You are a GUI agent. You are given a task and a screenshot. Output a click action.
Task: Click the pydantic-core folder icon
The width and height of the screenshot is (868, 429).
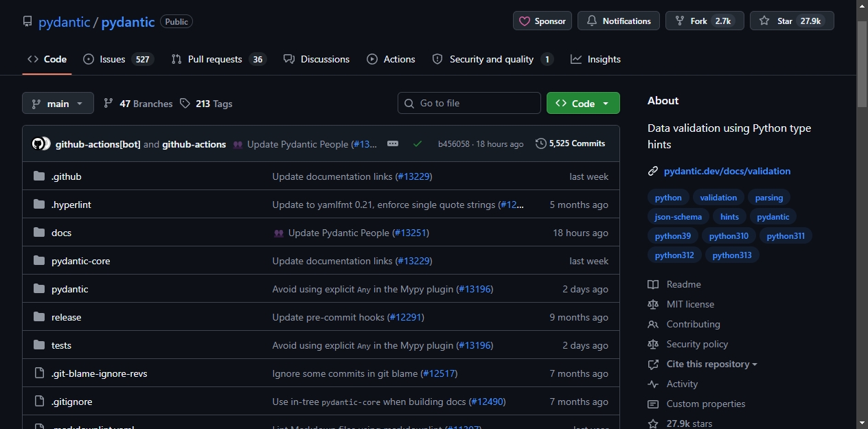pos(39,261)
